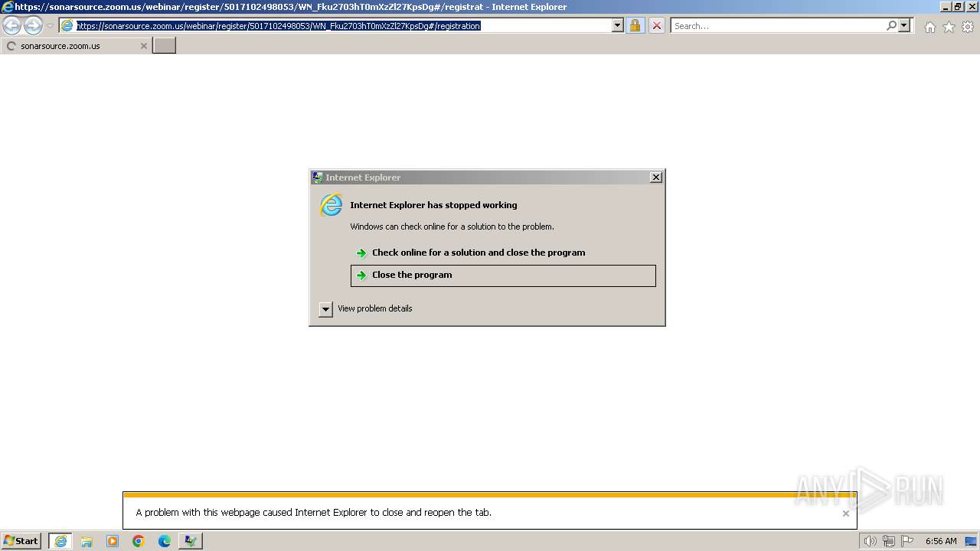This screenshot has width=980, height=551.
Task: Minimize the Internet Explorer window
Action: 946,7
